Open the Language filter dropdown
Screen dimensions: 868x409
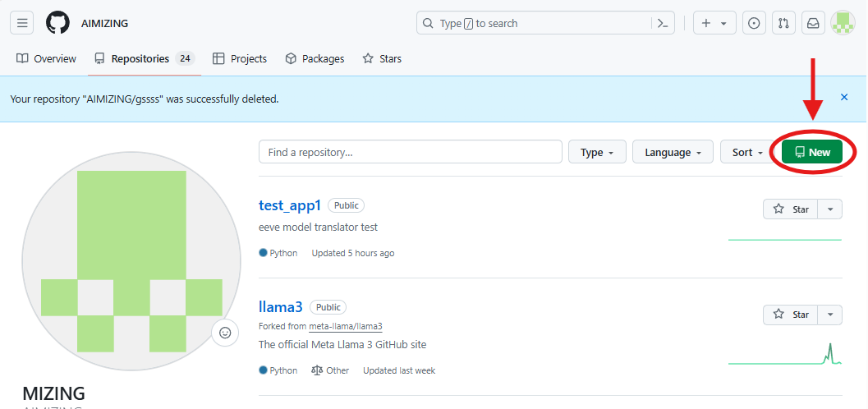673,152
